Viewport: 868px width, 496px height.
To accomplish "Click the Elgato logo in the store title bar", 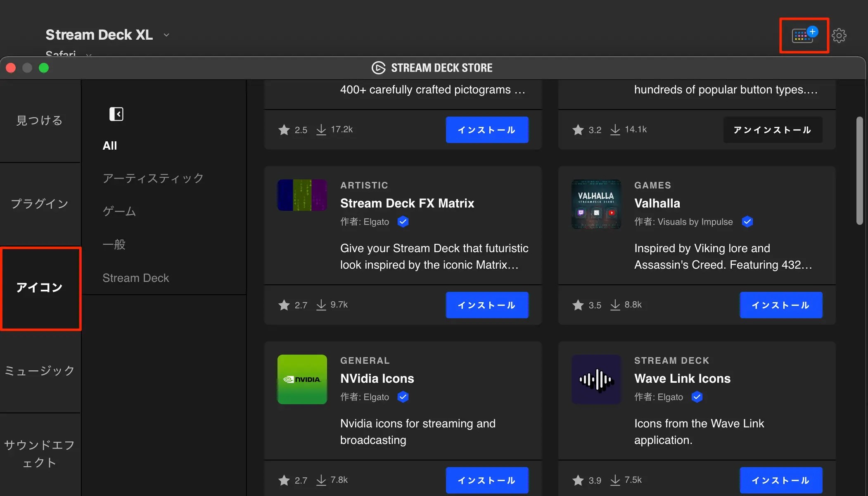I will 378,68.
